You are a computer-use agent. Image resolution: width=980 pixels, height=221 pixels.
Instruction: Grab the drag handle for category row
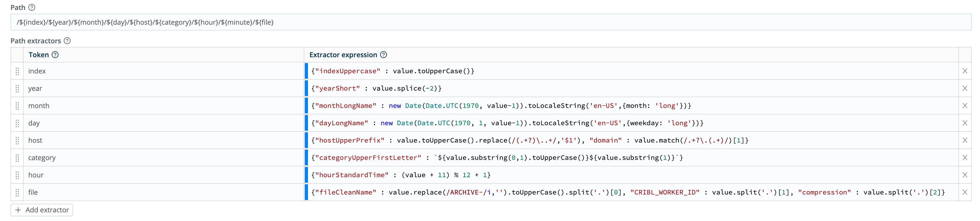[17, 158]
